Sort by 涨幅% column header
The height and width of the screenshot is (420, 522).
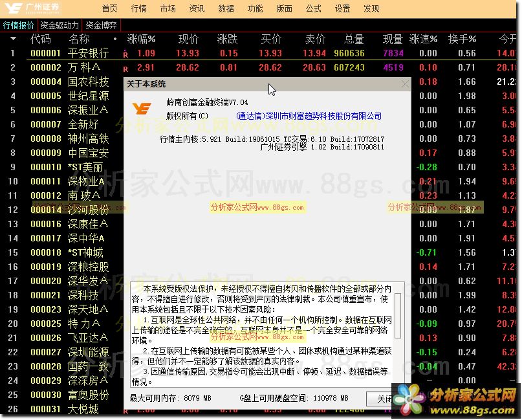141,39
